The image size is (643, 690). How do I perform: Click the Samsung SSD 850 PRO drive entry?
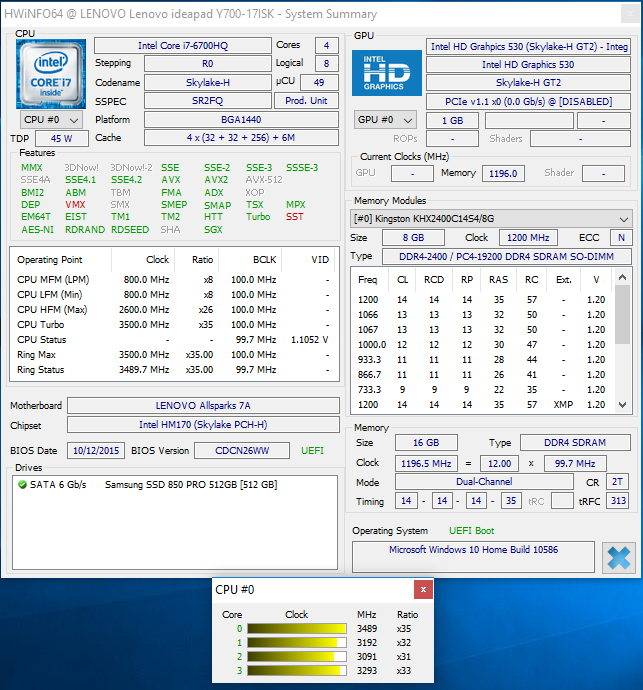(x=191, y=484)
